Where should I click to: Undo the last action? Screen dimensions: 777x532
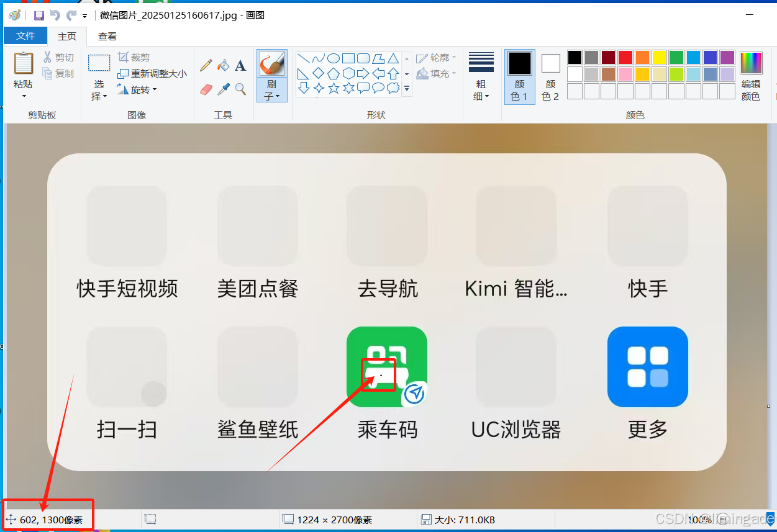pyautogui.click(x=55, y=15)
